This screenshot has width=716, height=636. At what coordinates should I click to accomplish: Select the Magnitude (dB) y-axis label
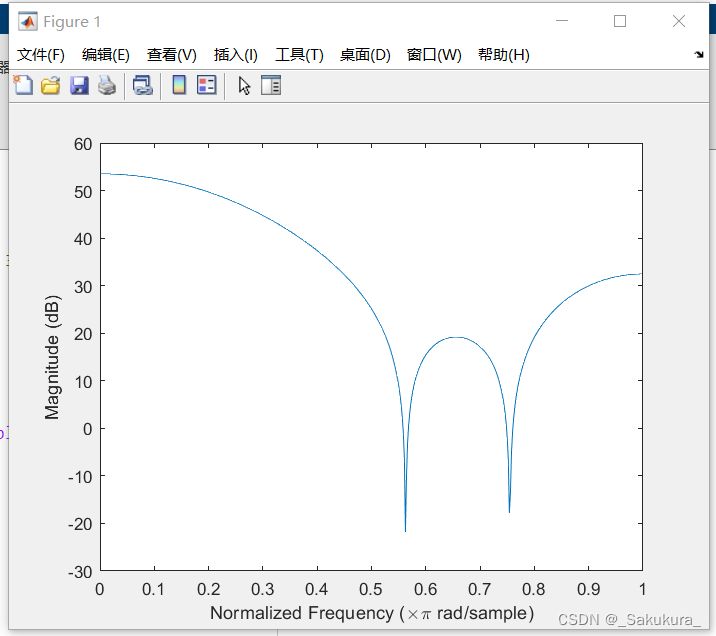[x=52, y=357]
